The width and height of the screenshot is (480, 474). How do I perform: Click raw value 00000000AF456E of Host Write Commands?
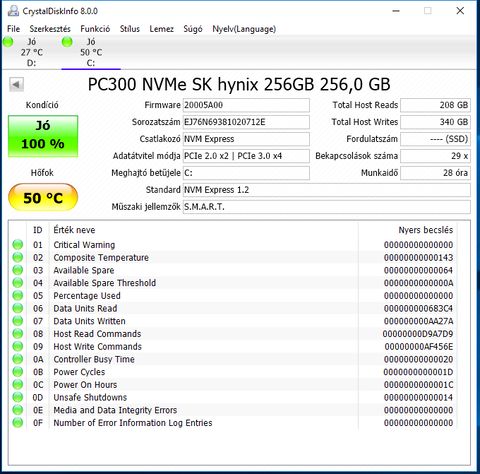tap(419, 346)
